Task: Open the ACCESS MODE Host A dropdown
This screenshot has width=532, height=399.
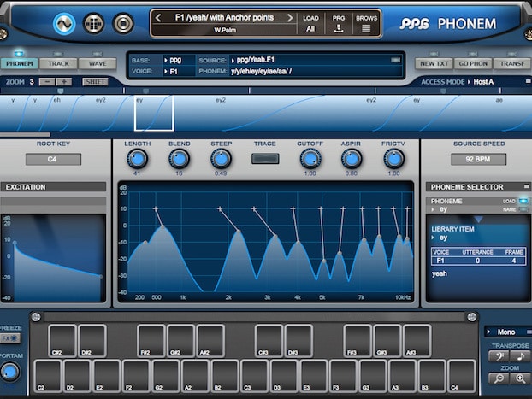Action: 481,82
